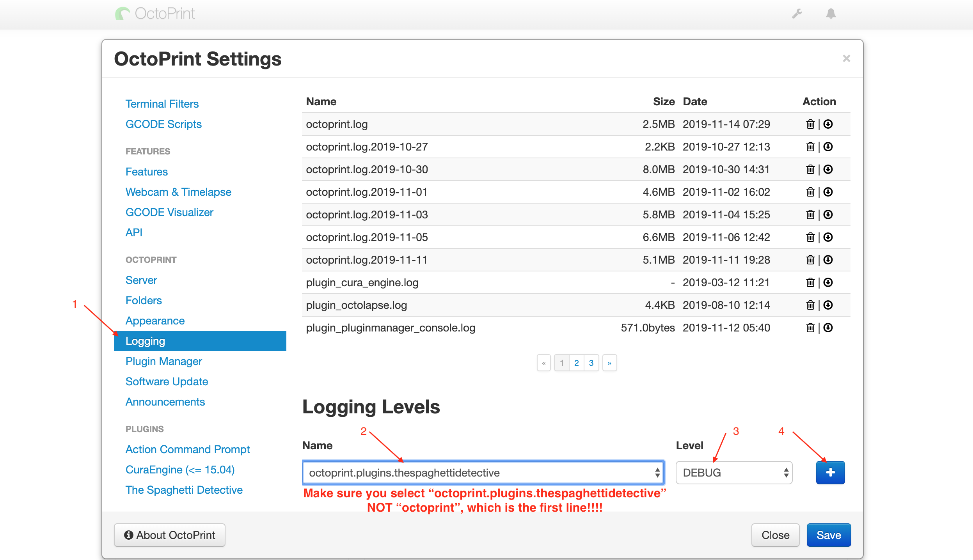
Task: Delete plugin_cura_engine.log with trash icon
Action: [810, 282]
